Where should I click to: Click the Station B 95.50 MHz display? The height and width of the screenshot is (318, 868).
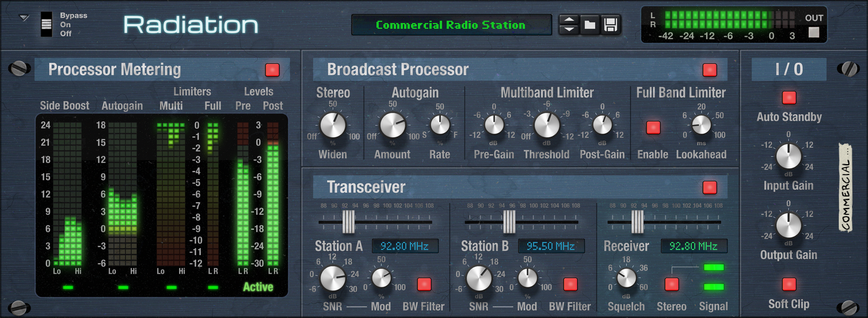551,246
